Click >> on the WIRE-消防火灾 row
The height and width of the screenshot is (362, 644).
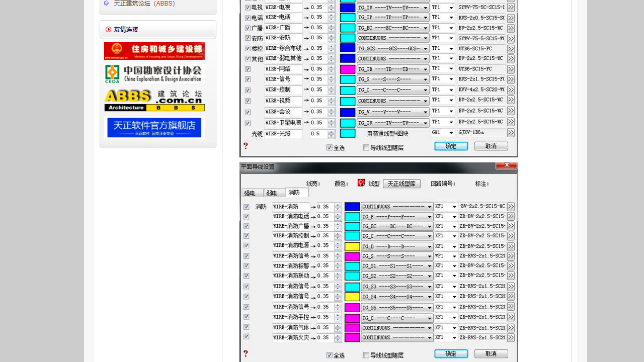click(511, 337)
